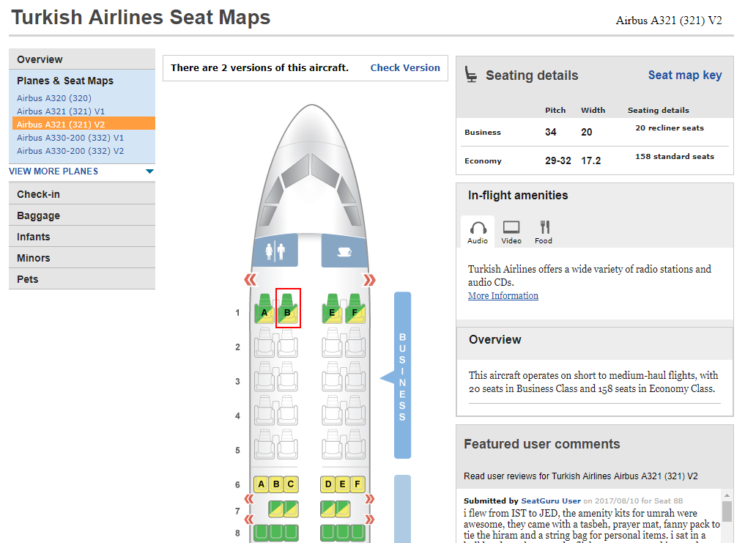
Task: Select economy seat 6B
Action: click(276, 484)
